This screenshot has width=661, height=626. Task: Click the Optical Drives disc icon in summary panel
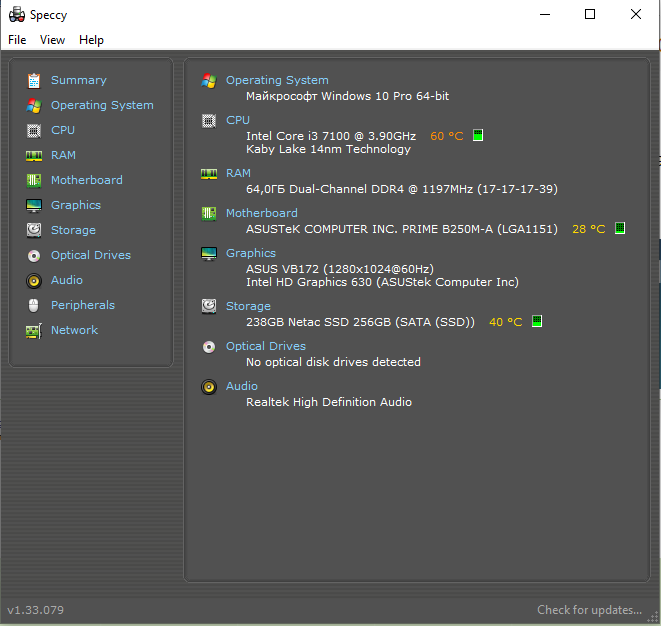point(209,347)
